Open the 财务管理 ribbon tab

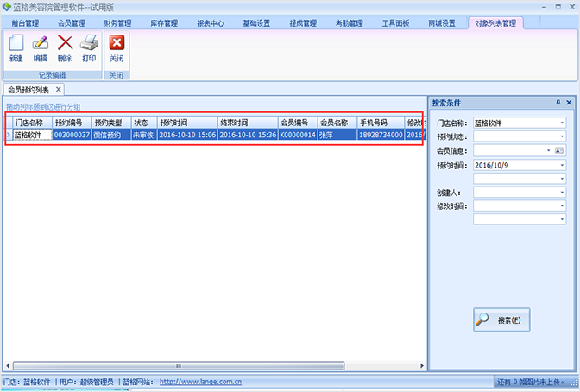[117, 23]
